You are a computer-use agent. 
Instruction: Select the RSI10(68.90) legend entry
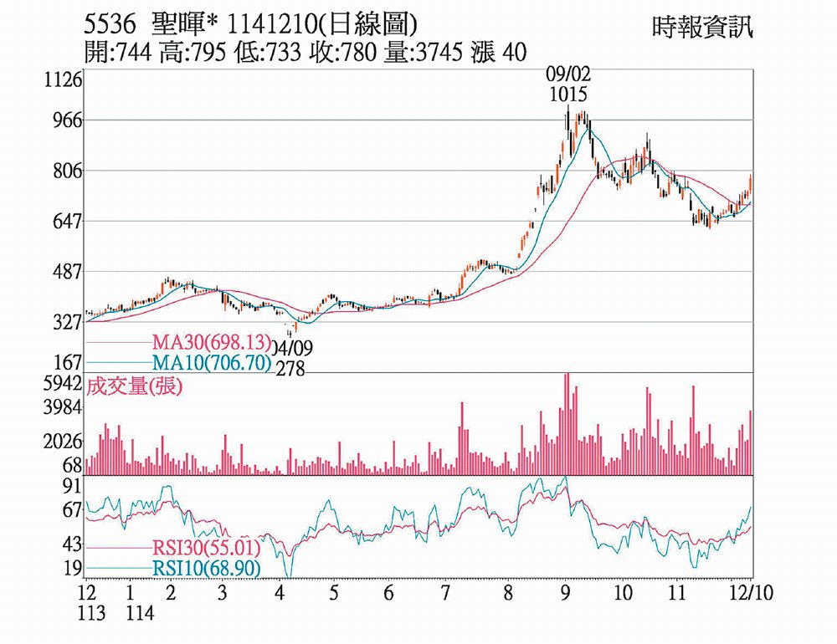206,568
